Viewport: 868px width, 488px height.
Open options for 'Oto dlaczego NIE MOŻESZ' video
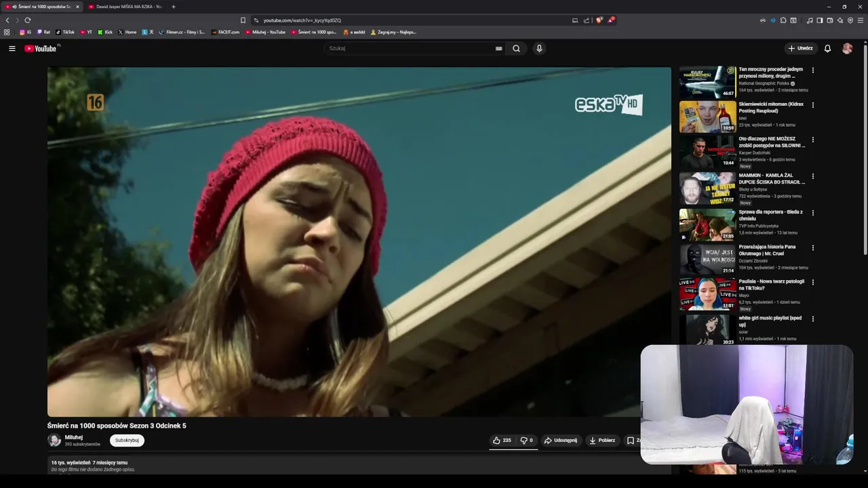[x=813, y=140]
